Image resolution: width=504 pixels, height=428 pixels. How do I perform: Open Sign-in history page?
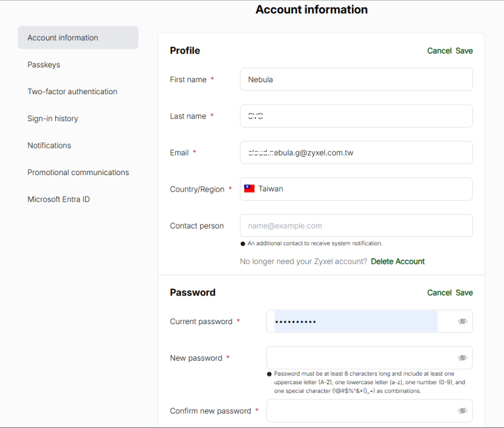click(x=53, y=119)
